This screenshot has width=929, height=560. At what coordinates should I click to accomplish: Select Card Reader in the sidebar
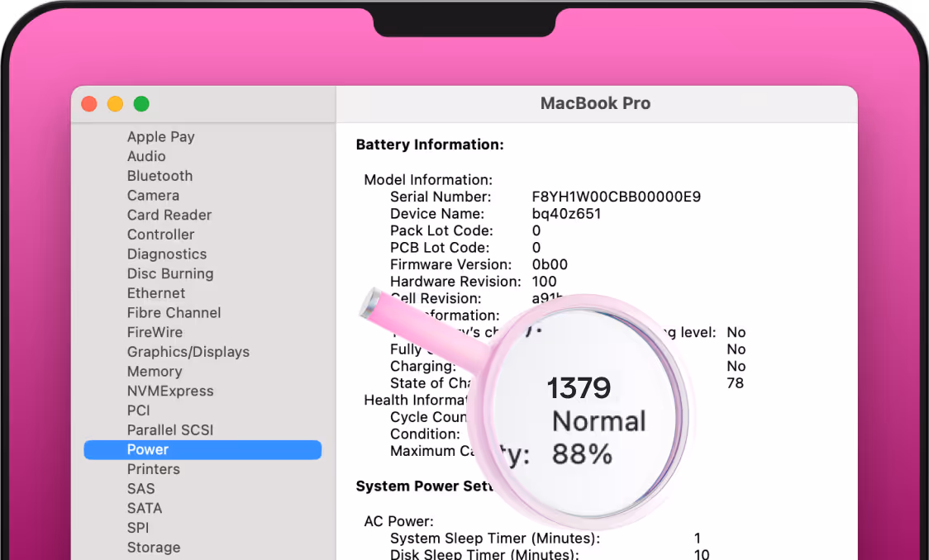click(x=169, y=215)
